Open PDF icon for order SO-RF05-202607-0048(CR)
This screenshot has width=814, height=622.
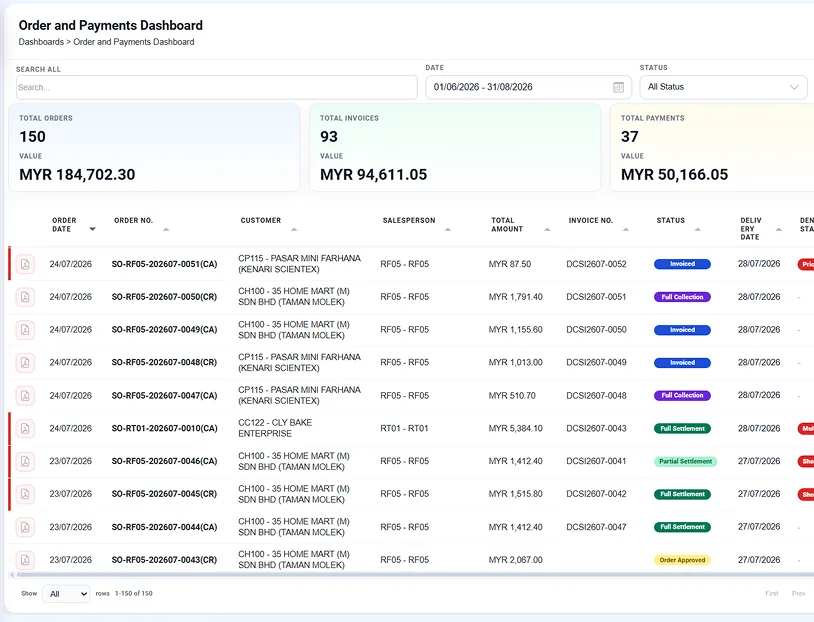[25, 362]
